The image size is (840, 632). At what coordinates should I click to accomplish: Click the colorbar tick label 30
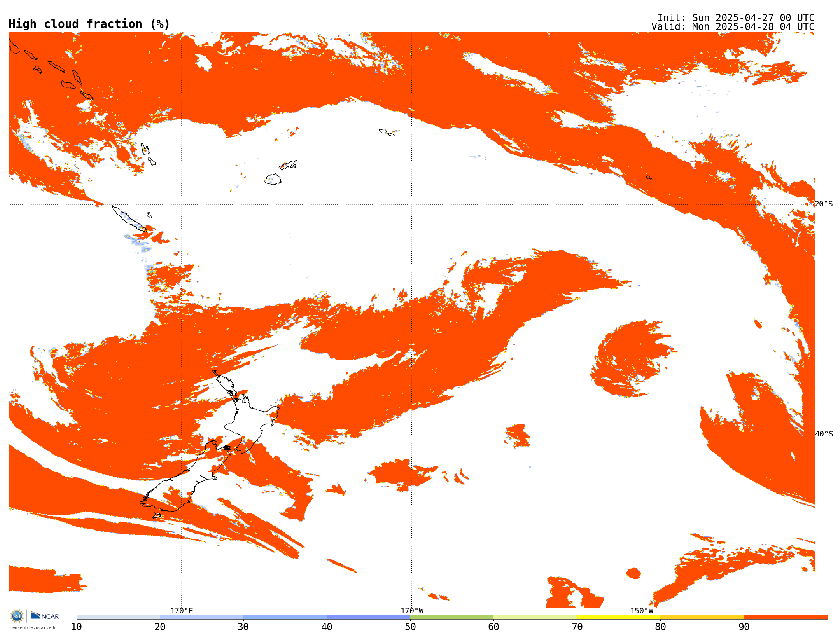click(243, 627)
